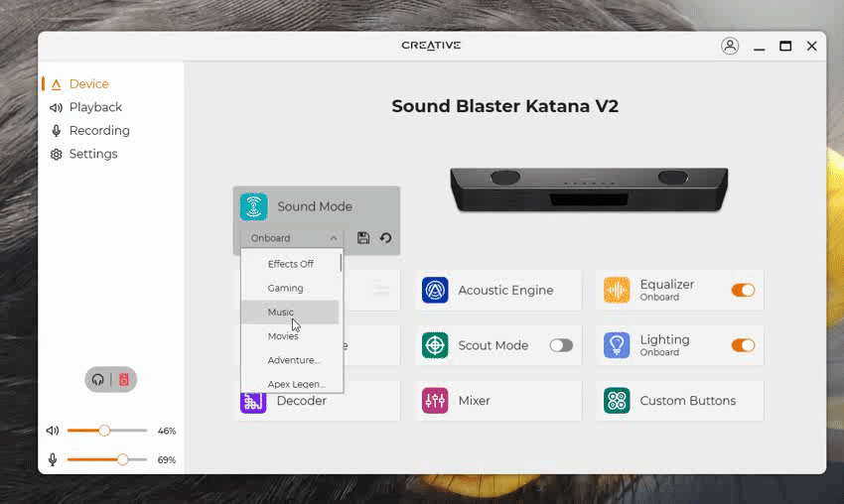Save the current sound mode profile
This screenshot has width=844, height=504.
(x=363, y=238)
